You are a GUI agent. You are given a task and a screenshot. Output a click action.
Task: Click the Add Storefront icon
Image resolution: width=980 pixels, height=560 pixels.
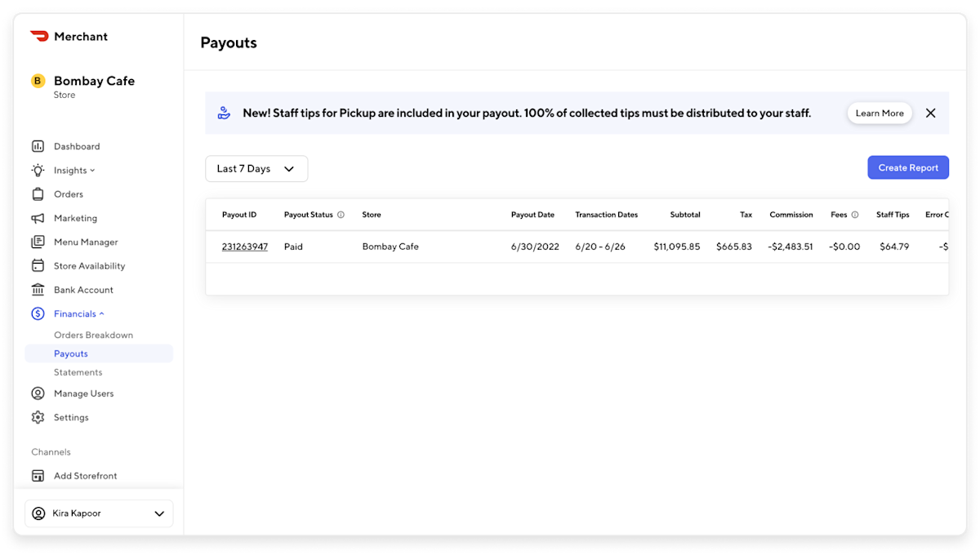[x=38, y=476]
